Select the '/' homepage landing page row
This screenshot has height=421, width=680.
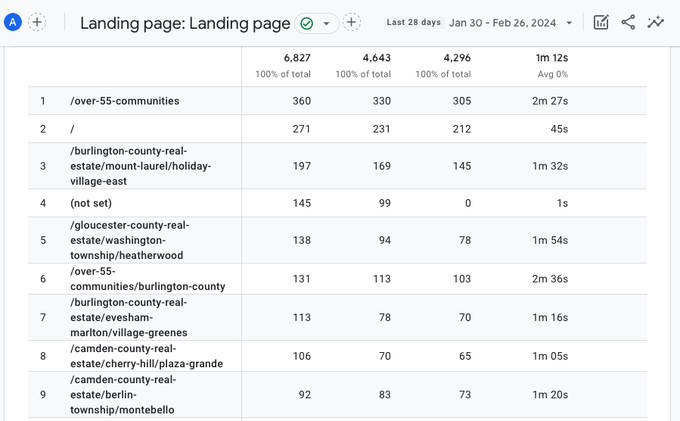pos(337,129)
